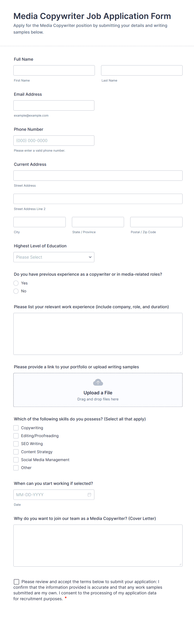The height and width of the screenshot is (644, 194).
Task: Check the Editing/Proofreading skill
Action: coord(16,436)
